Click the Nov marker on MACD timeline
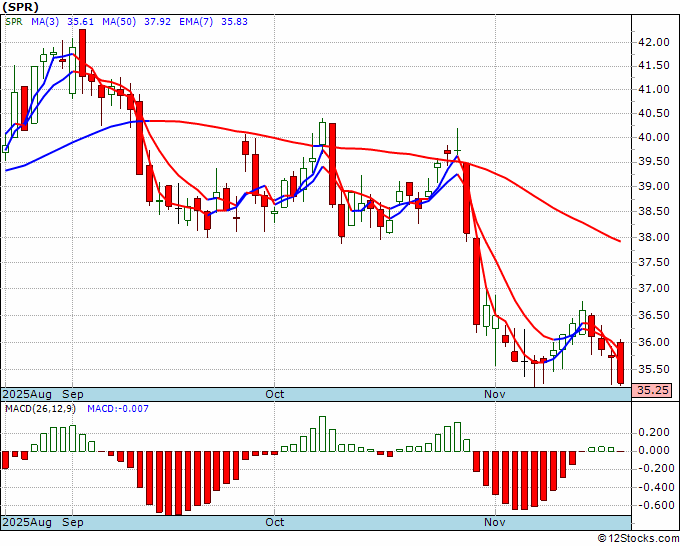This screenshot has width=680, height=546. click(495, 522)
